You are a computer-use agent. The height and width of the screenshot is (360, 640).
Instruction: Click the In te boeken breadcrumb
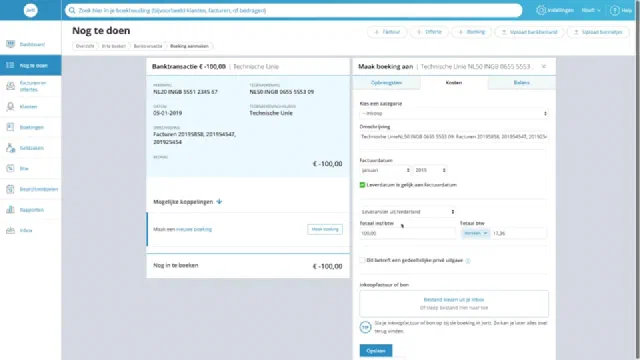[x=113, y=46]
